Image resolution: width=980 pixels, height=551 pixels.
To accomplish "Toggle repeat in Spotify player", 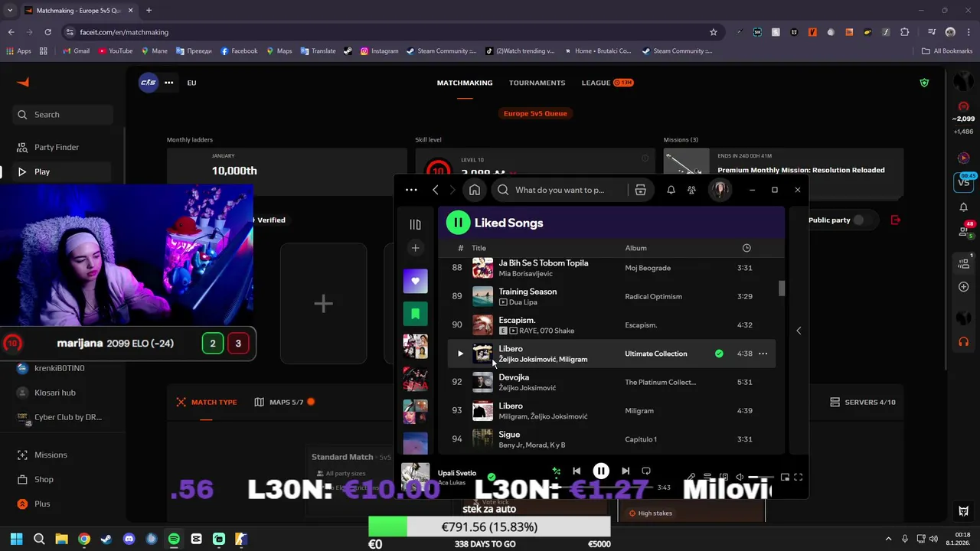I will (646, 471).
